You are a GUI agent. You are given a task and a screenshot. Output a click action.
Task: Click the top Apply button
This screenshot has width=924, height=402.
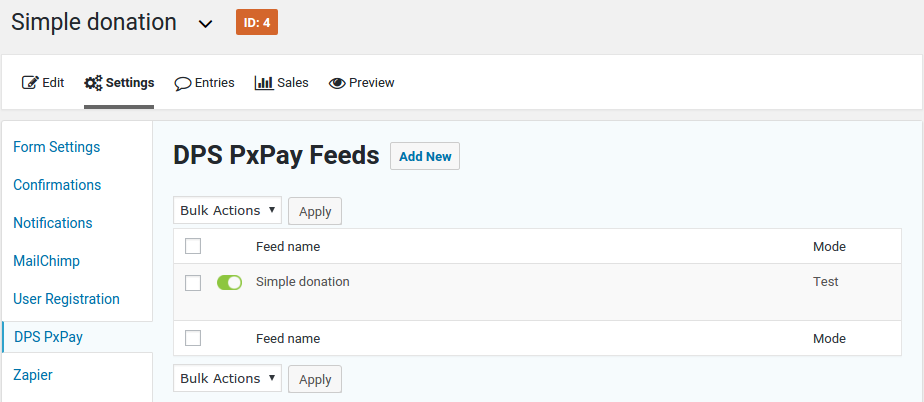click(315, 211)
